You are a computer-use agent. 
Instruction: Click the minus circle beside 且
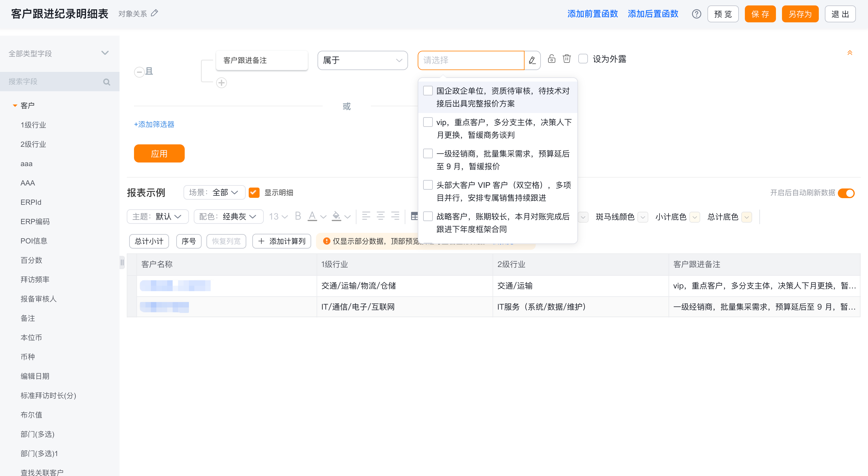(139, 72)
